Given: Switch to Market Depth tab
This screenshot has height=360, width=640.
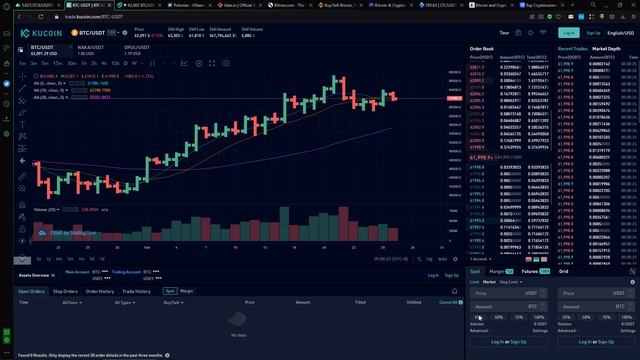Looking at the screenshot, I should [606, 49].
